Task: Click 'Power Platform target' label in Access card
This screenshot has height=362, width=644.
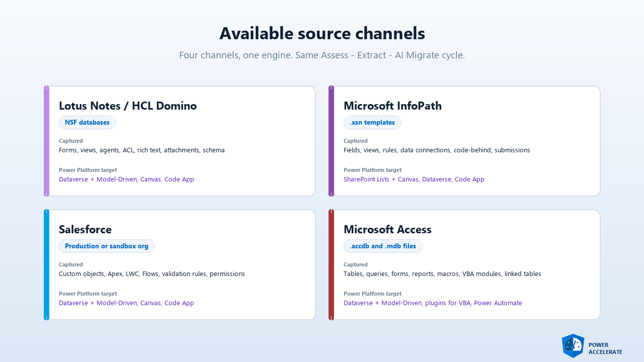Action: [372, 294]
